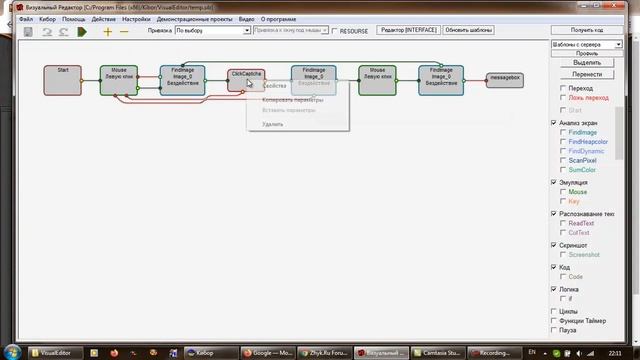This screenshot has height=360, width=640.
Task: Open the Настройки menu
Action: (136, 19)
